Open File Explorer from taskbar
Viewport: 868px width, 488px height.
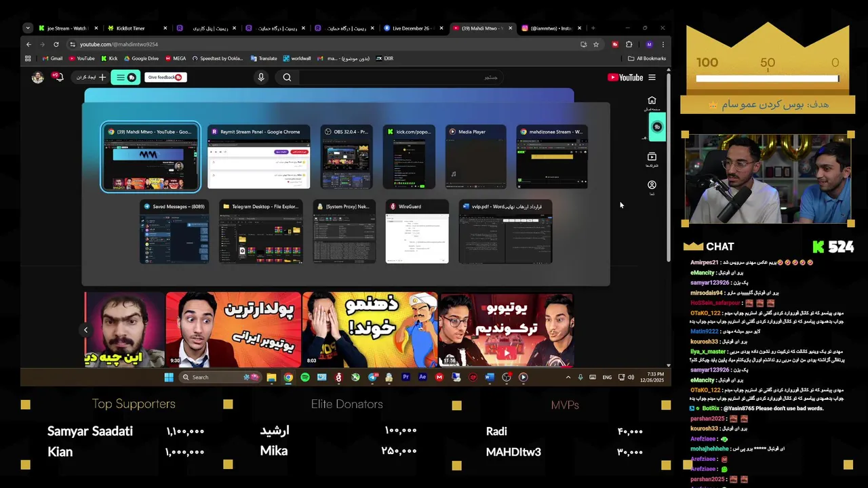[x=271, y=377]
